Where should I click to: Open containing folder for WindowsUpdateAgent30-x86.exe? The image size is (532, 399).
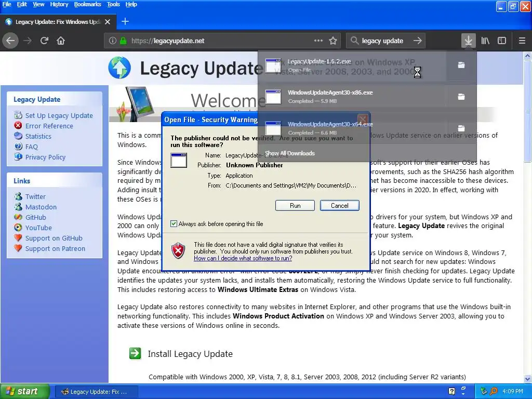[x=461, y=97]
